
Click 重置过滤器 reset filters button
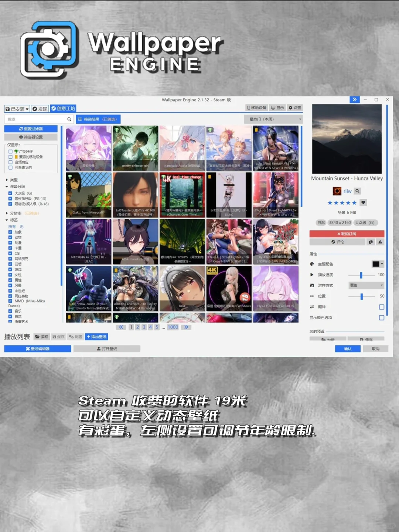(31, 129)
